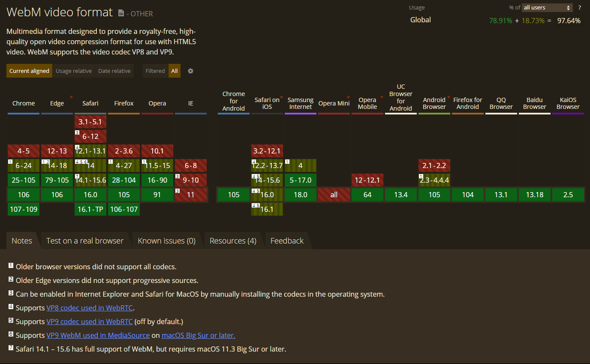Click the Opera Mobile header
This screenshot has width=590, height=364.
[367, 103]
